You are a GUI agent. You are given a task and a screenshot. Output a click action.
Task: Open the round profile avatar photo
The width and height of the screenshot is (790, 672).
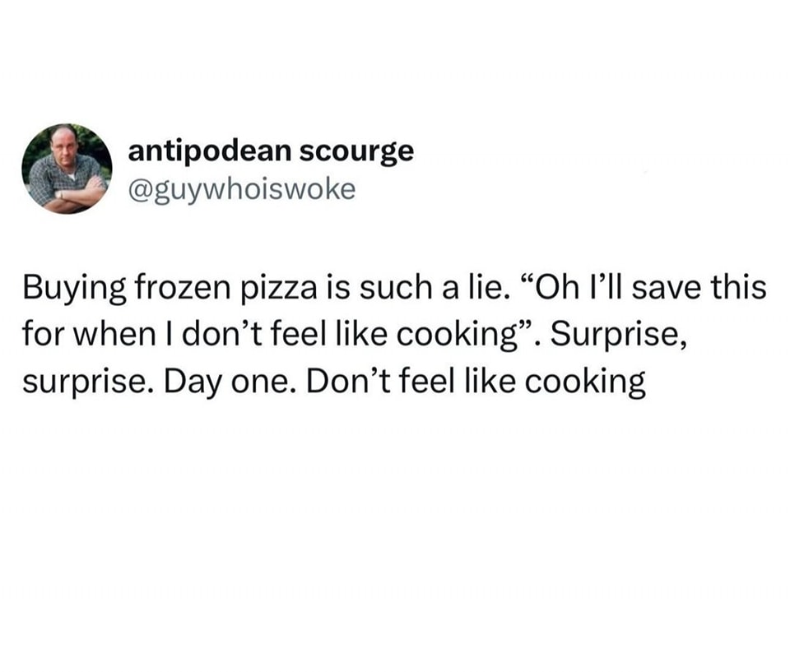(67, 169)
